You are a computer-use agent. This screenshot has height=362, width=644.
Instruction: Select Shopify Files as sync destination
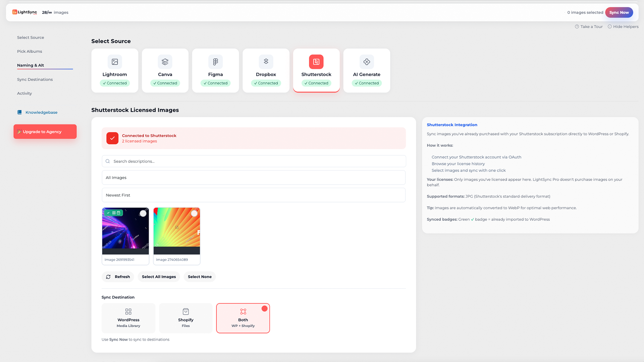pyautogui.click(x=185, y=318)
